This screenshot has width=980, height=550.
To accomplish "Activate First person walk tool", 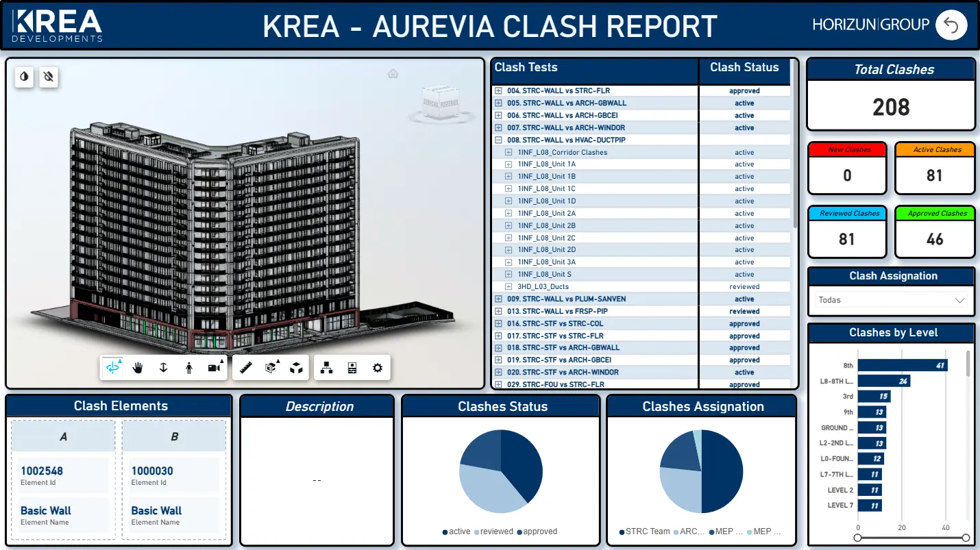I will pyautogui.click(x=188, y=368).
